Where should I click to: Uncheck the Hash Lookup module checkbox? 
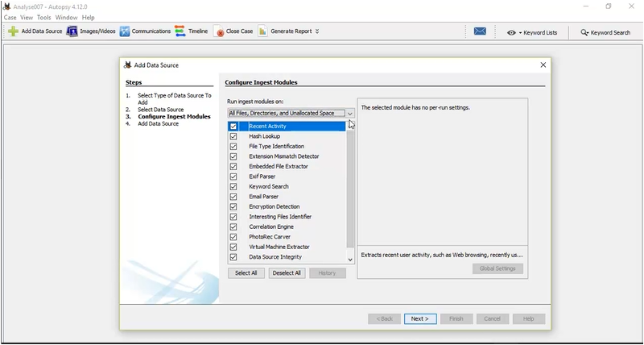point(233,136)
